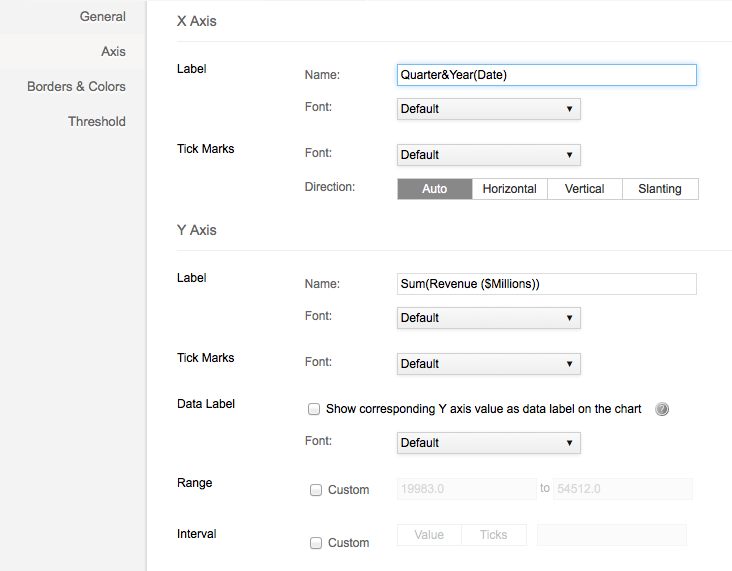Pick Slanting tick mark direction
The height and width of the screenshot is (571, 732).
pos(660,189)
